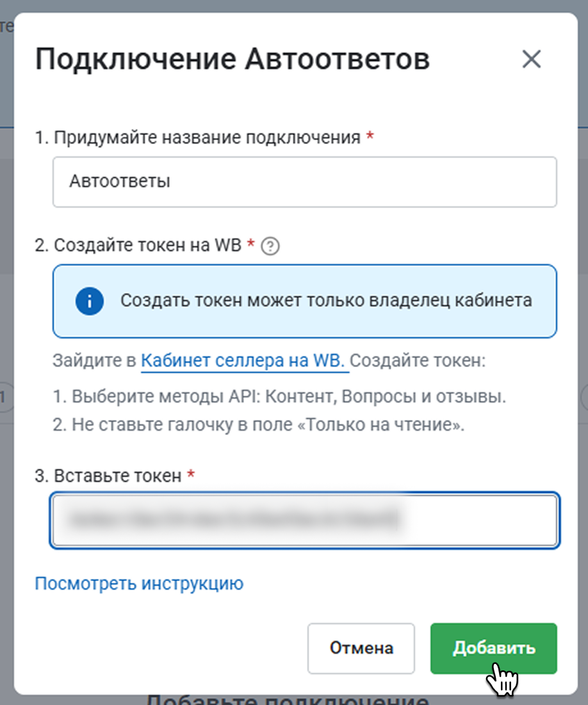Click the red asterisk after название подключения
Viewport: 588px width, 705px height.
click(370, 135)
